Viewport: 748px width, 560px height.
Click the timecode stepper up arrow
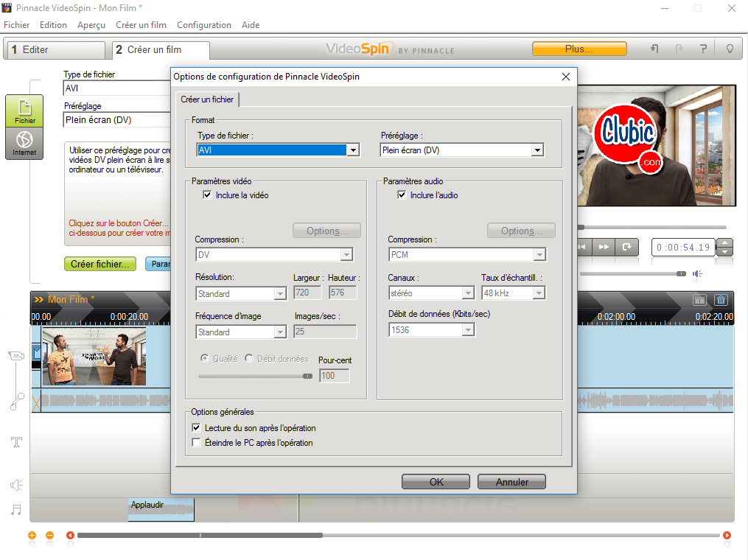[725, 243]
